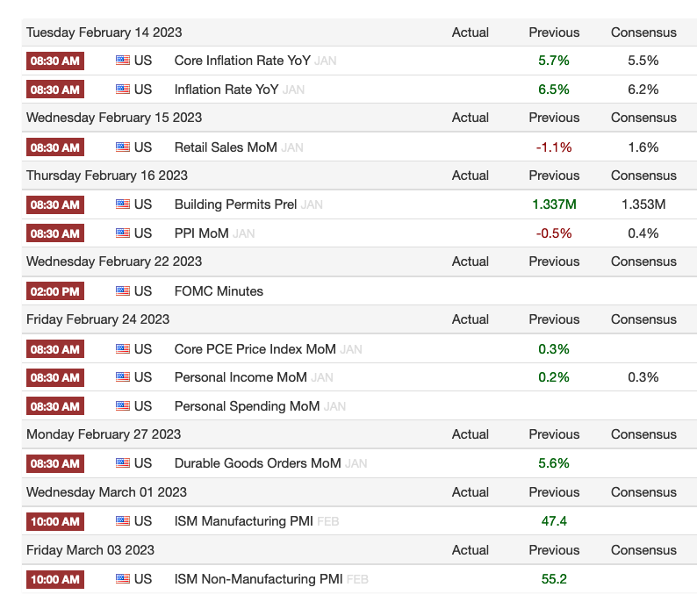Click US flag icon beside Inflation Rate YoY
The image size is (697, 616).
pos(123,89)
